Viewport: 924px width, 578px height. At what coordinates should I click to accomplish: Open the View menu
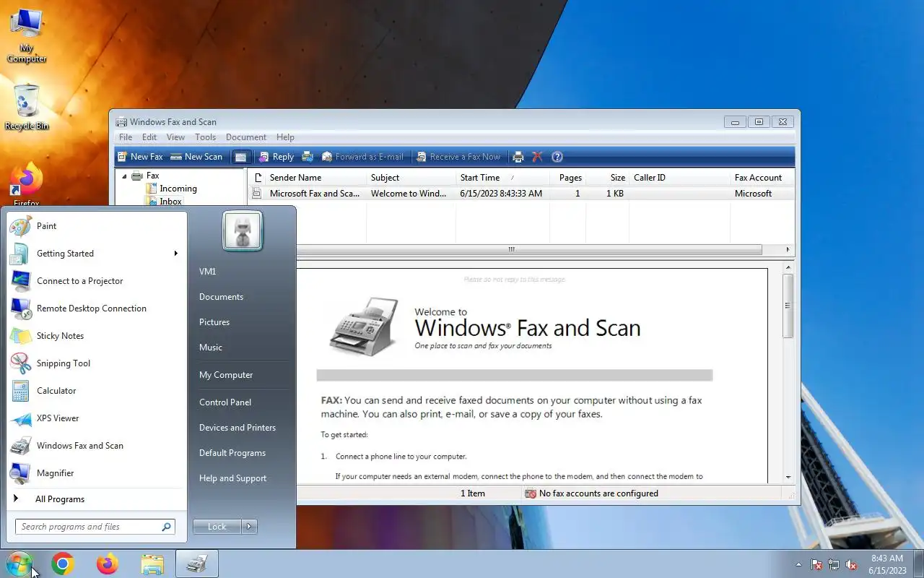[x=175, y=137]
